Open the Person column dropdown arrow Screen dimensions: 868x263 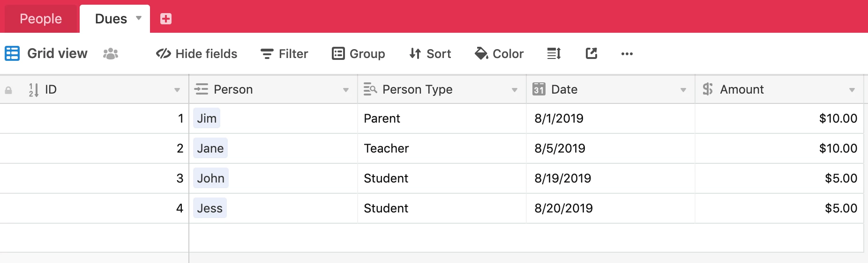pyautogui.click(x=346, y=90)
